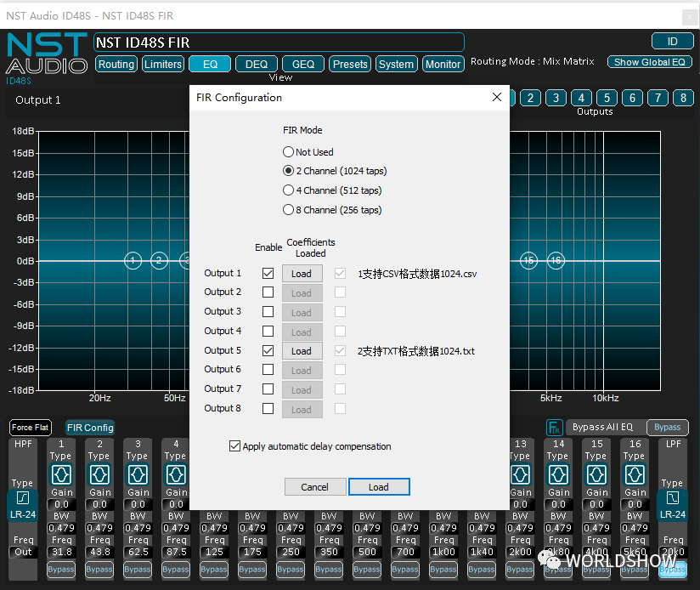Switch to the DEQ tab
The height and width of the screenshot is (590, 700).
[257, 65]
